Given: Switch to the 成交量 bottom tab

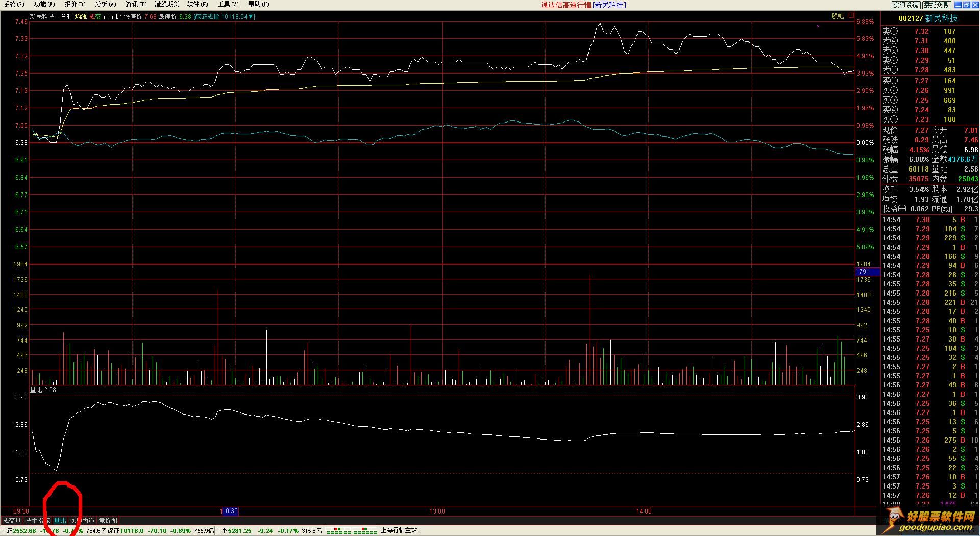Looking at the screenshot, I should click(x=12, y=521).
